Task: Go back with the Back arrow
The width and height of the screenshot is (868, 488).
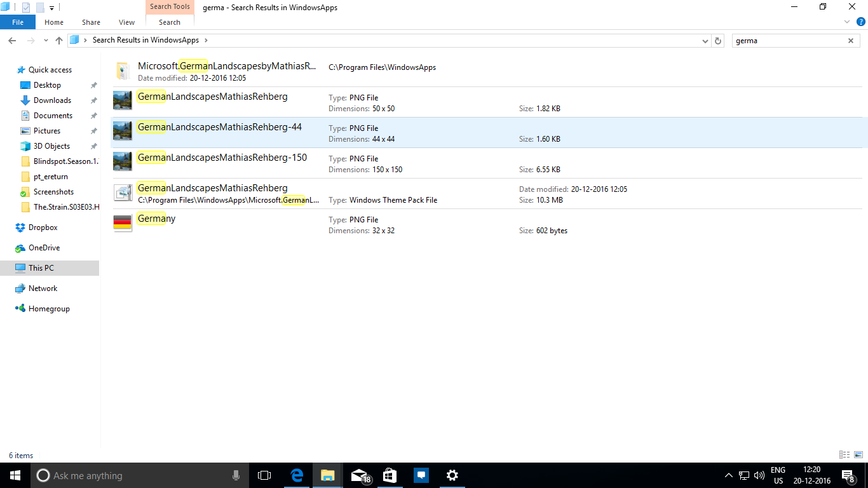Action: click(12, 40)
